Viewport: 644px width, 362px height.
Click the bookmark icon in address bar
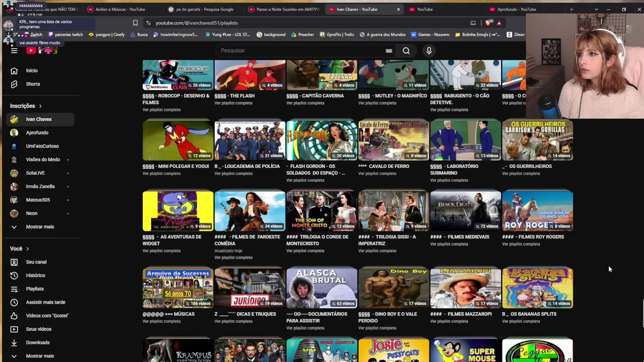[x=135, y=23]
